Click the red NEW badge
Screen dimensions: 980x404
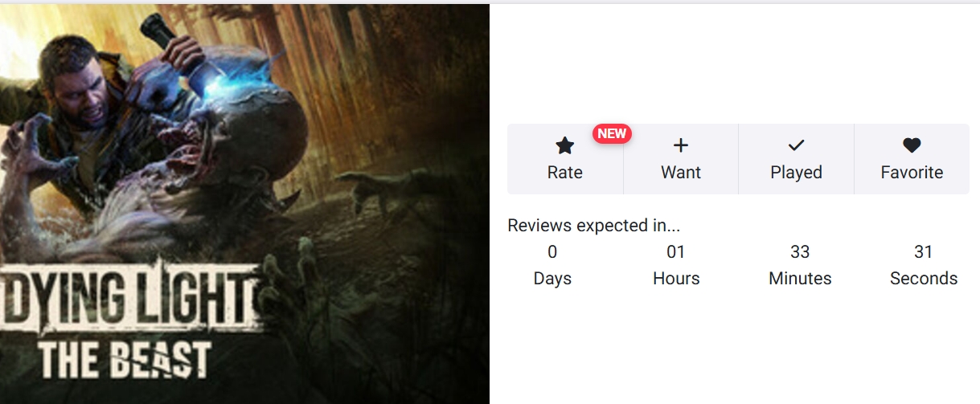pos(612,134)
